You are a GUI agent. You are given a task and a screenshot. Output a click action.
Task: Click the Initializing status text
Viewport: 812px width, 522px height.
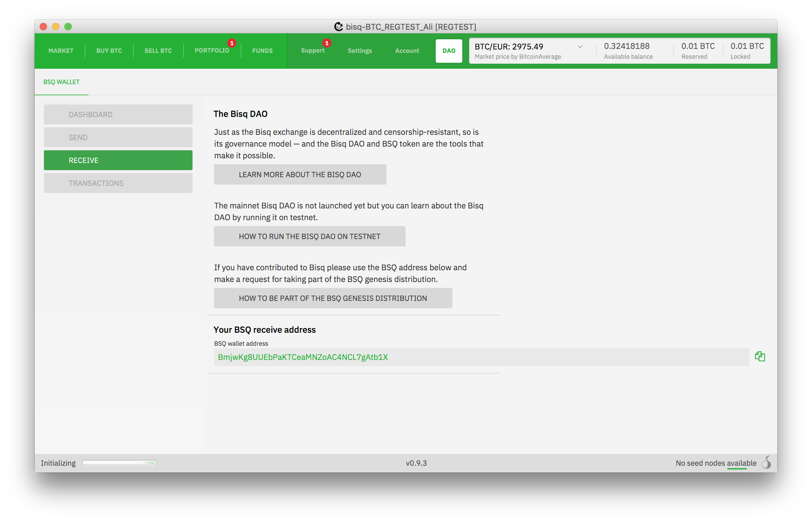(58, 463)
